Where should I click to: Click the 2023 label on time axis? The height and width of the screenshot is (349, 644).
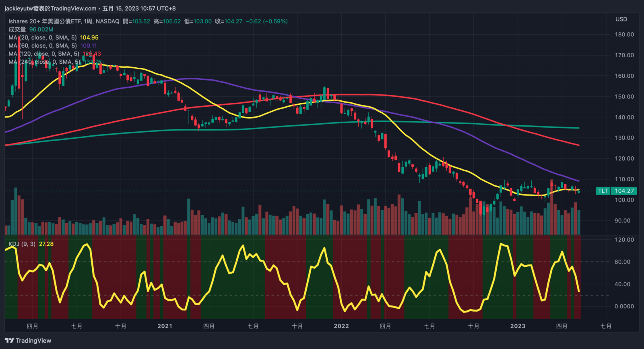tap(518, 326)
